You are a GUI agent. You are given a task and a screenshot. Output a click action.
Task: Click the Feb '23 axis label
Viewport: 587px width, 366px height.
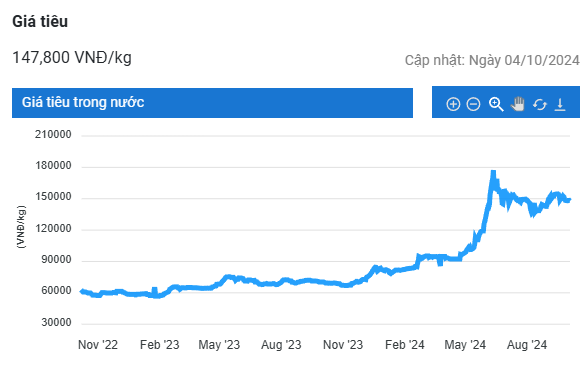point(159,345)
